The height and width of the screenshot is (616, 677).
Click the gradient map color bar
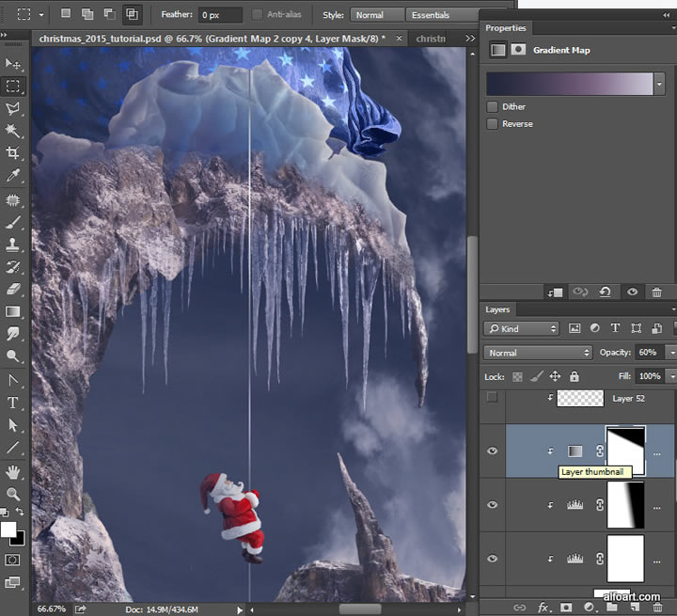[x=569, y=84]
